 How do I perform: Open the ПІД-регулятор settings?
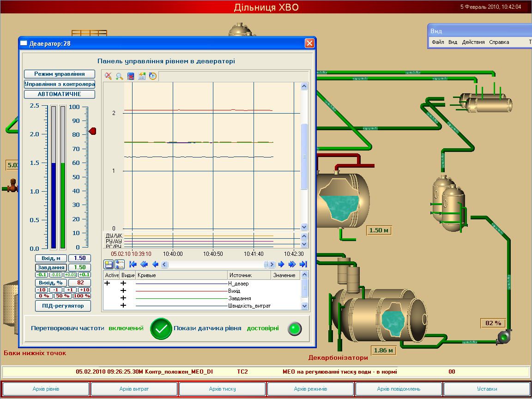63,306
